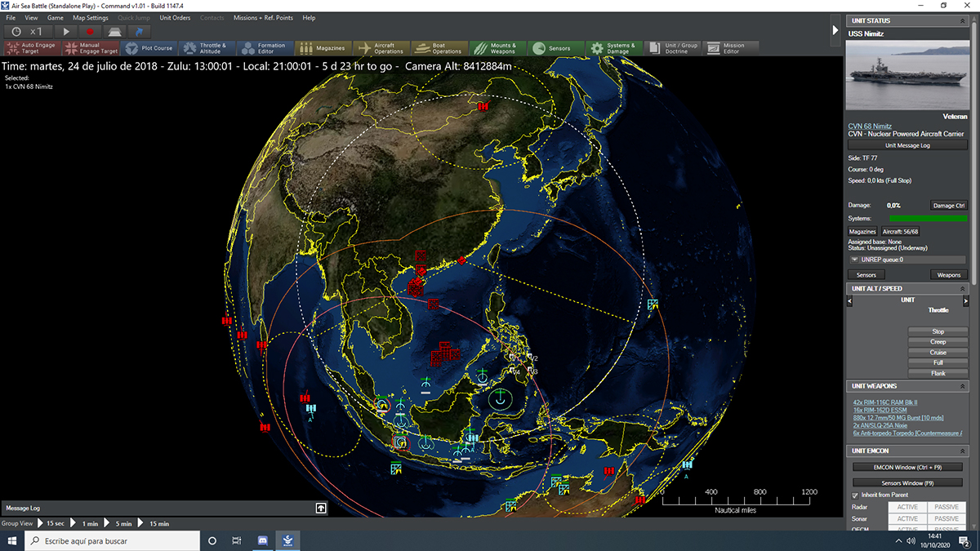Click Sensors button in Unit Status panel
The width and height of the screenshot is (980, 551).
tap(866, 275)
